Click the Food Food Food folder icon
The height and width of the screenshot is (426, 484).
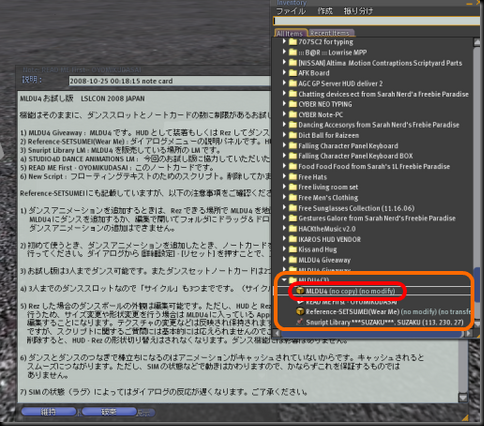(x=293, y=166)
